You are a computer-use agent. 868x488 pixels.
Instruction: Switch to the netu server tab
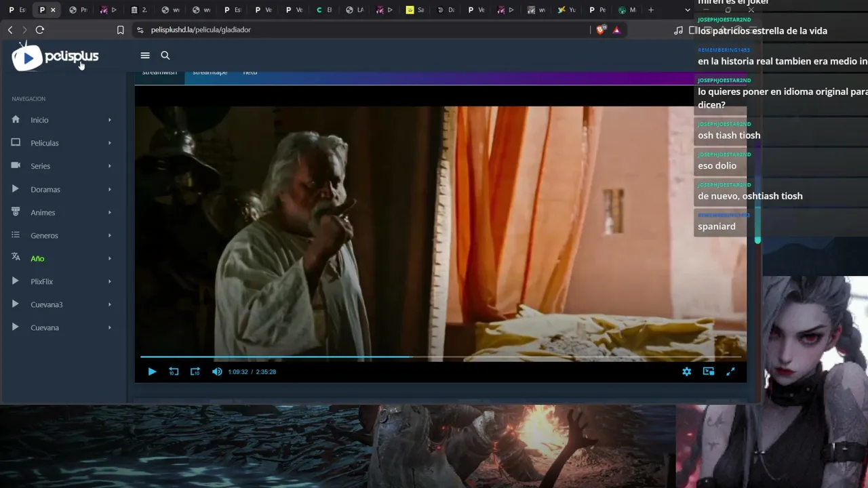tap(250, 73)
